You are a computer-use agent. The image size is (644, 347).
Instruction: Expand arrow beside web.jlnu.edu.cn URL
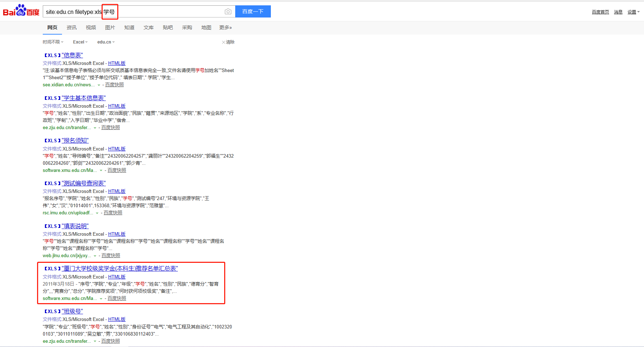[95, 256]
